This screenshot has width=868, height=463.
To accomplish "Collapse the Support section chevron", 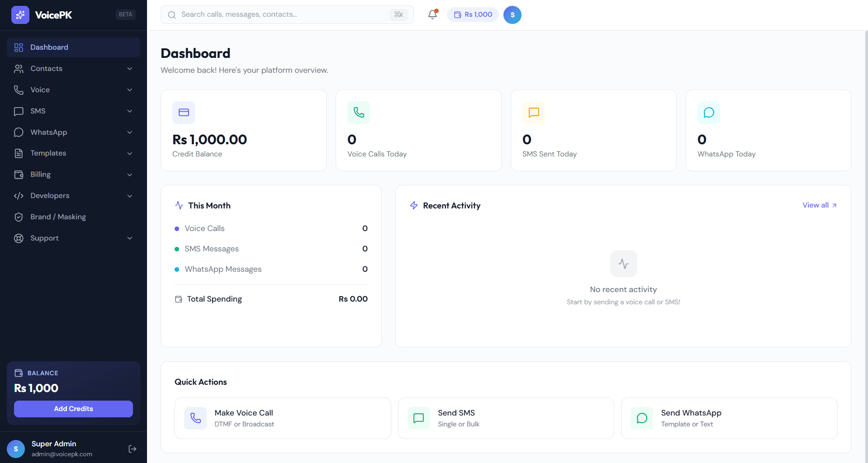I will coord(130,238).
